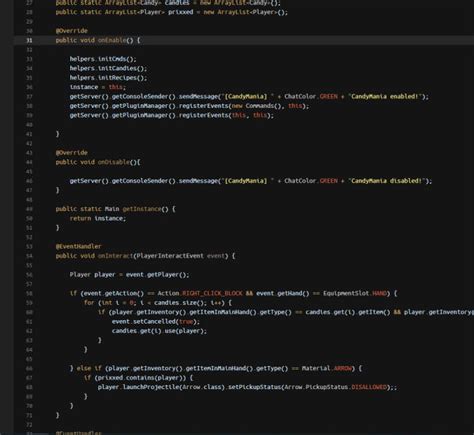The height and width of the screenshot is (435, 474).
Task: Click the candies.get(i).getItem() comparison
Action: pyautogui.click(x=348, y=312)
